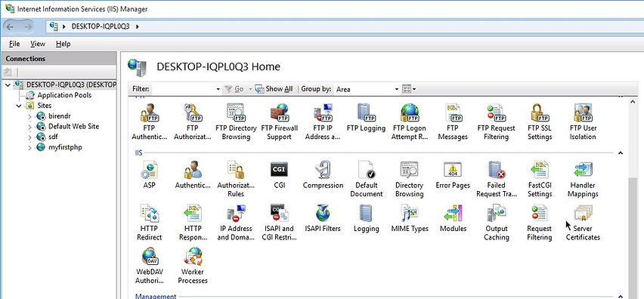644x299 pixels.
Task: Open FTP Firewall Support
Action: [x=279, y=122]
